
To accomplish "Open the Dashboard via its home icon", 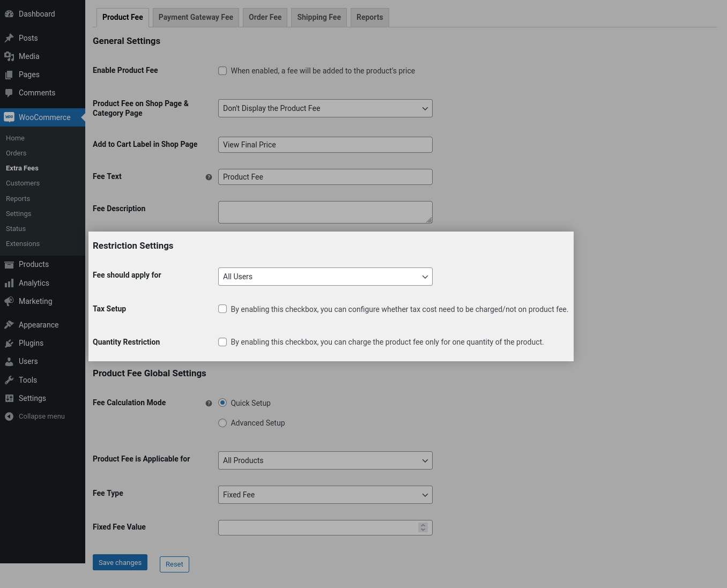I will point(9,13).
